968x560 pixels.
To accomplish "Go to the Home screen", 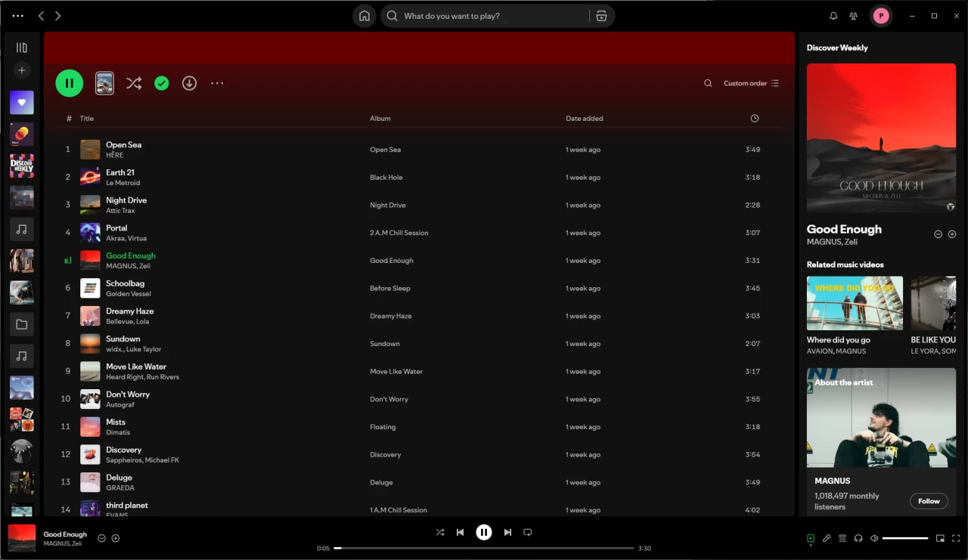I will pyautogui.click(x=365, y=16).
